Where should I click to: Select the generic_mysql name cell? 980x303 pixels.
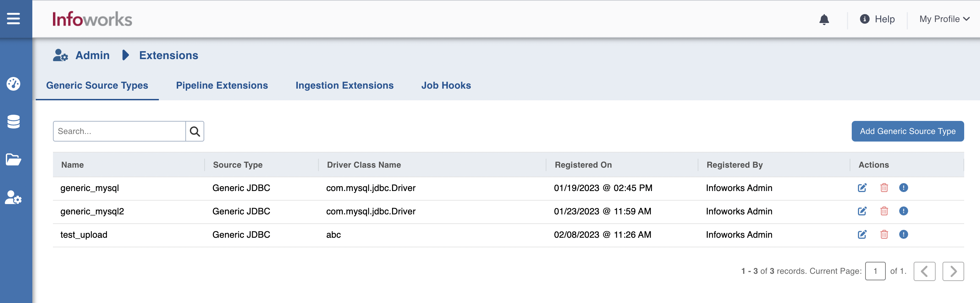[89, 188]
